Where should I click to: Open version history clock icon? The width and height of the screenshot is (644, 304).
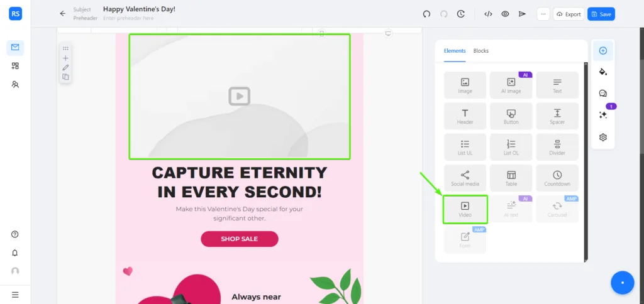point(461,14)
